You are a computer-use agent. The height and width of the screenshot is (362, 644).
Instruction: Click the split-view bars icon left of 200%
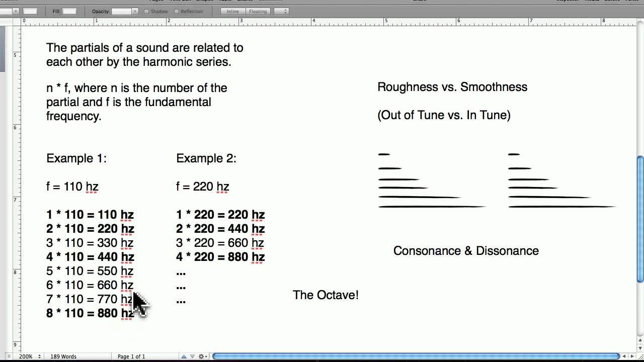[x=9, y=356]
